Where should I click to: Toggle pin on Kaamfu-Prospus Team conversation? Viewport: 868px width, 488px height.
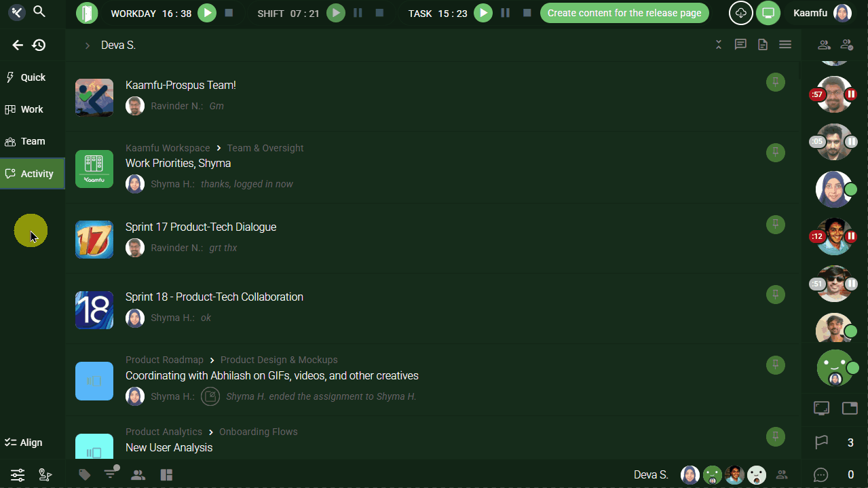[775, 83]
